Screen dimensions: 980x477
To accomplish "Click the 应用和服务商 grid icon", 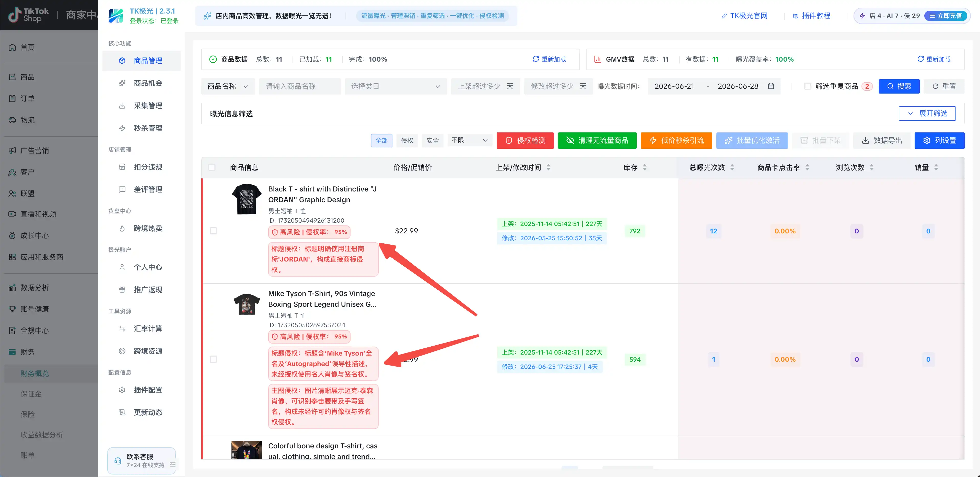I will (12, 257).
